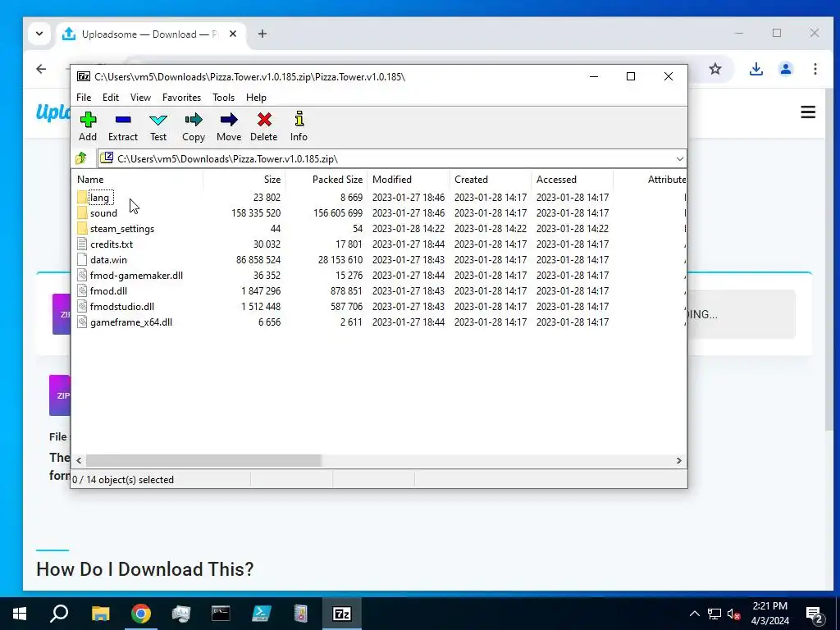Go up one folder level icon
The width and height of the screenshot is (840, 630).
tap(81, 158)
